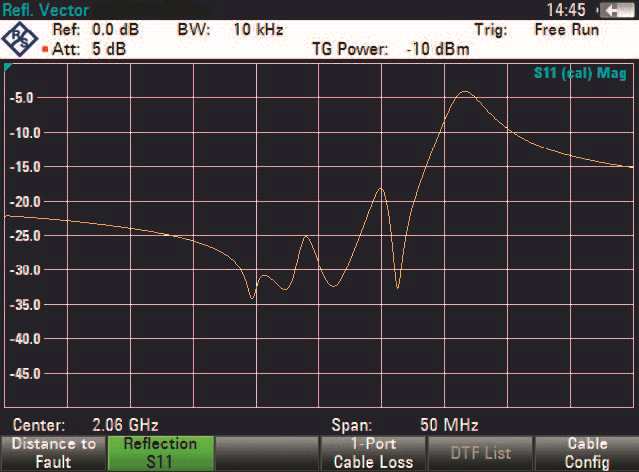Click the -5.0 axis label
Viewport: 639px width, 472px height.
click(x=21, y=98)
